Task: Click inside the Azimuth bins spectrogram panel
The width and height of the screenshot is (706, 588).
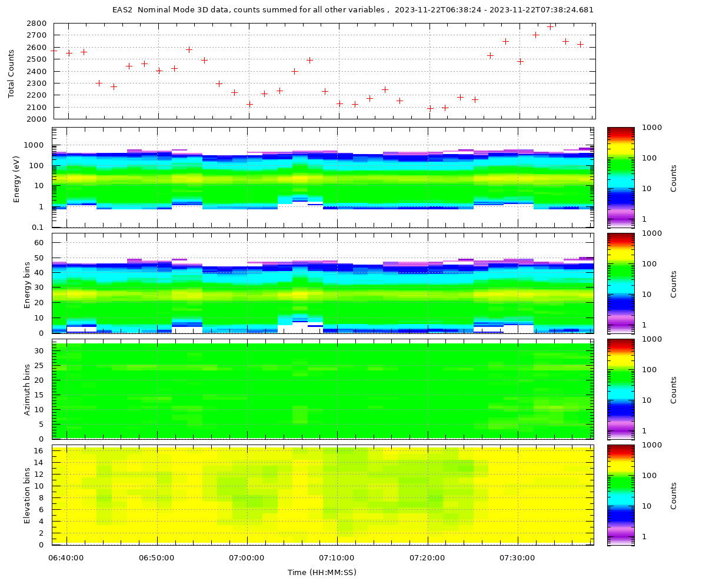Action: coord(323,389)
